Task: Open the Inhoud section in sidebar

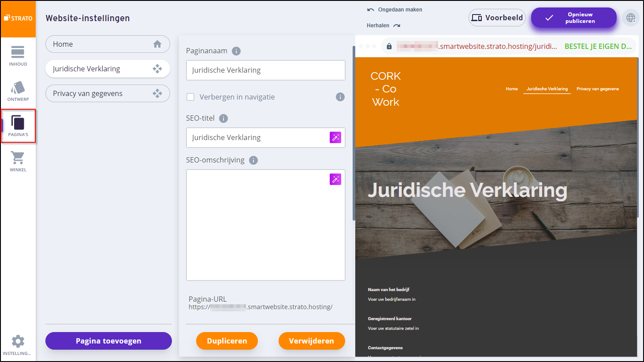Action: point(18,56)
